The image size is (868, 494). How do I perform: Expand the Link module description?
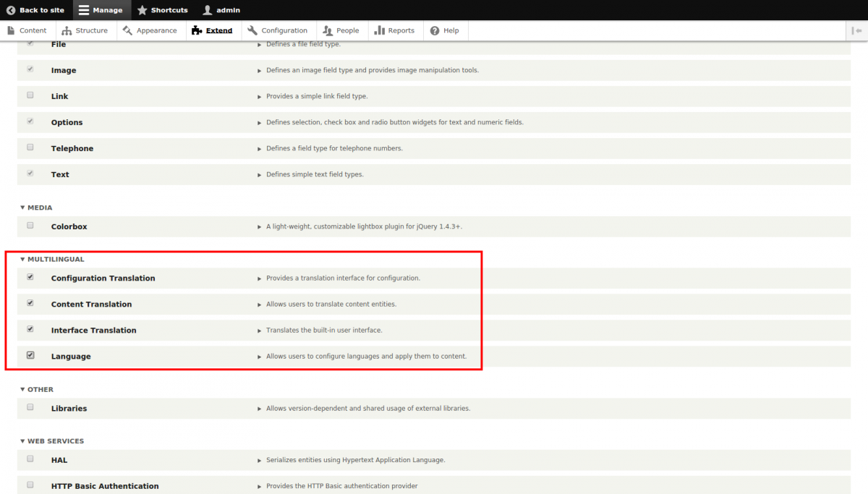pos(312,96)
